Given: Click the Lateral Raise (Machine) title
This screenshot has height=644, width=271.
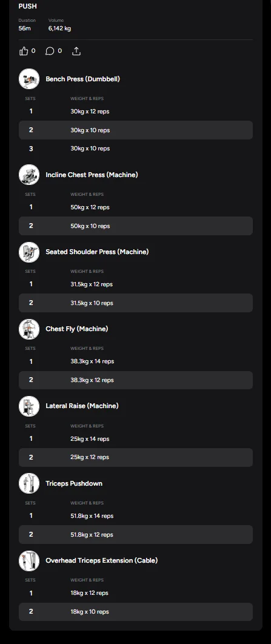Looking at the screenshot, I should coord(82,406).
